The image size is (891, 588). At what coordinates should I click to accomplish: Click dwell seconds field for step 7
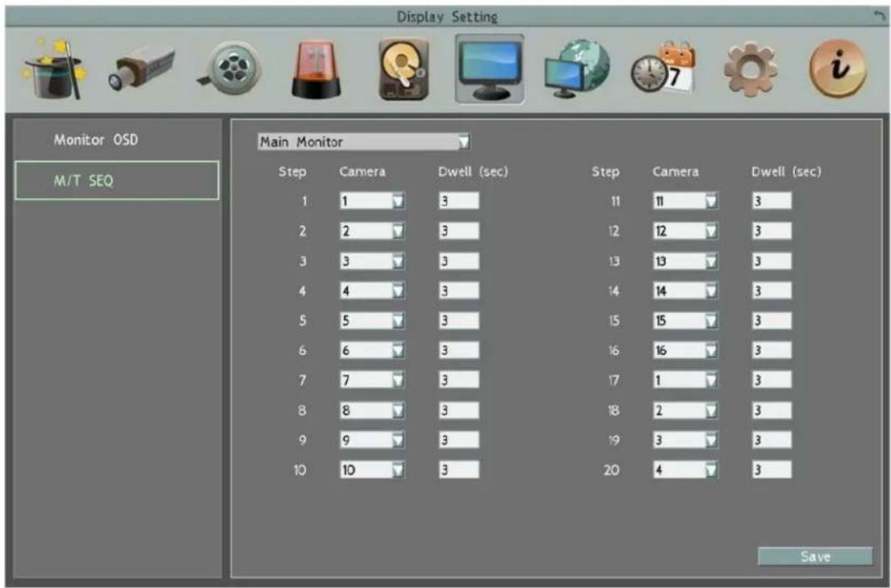[x=459, y=380]
